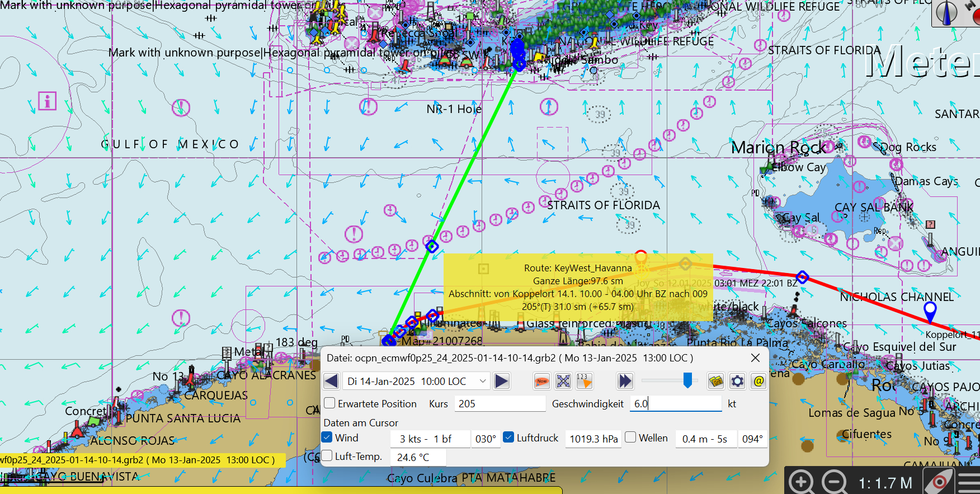Click the orange 'Now' time button
This screenshot has width=980, height=494.
(x=542, y=381)
